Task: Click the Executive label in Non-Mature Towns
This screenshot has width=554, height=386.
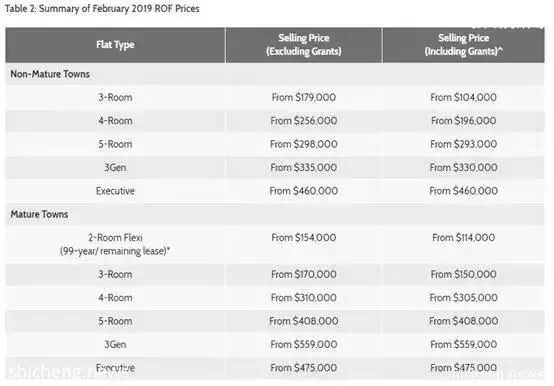Action: point(115,191)
